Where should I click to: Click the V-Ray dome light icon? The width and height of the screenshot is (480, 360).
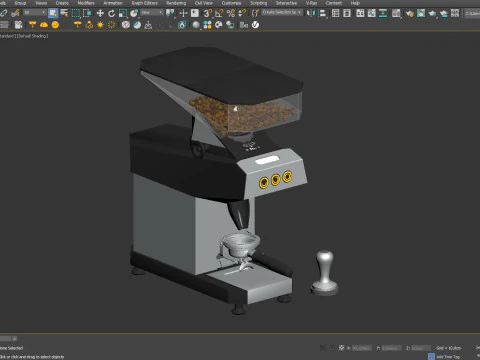tap(44, 25)
